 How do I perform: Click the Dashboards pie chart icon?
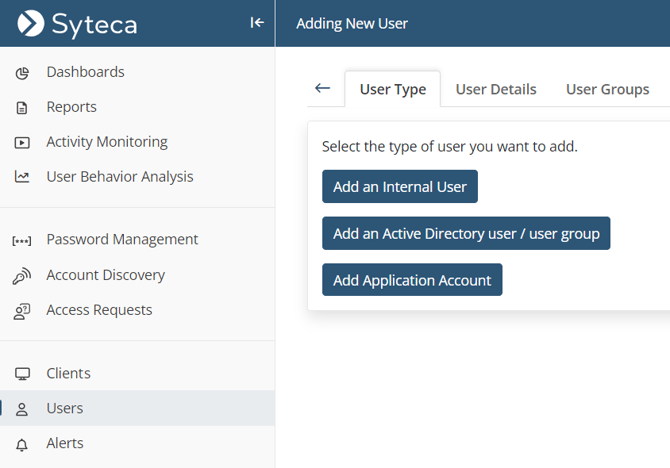[22, 73]
